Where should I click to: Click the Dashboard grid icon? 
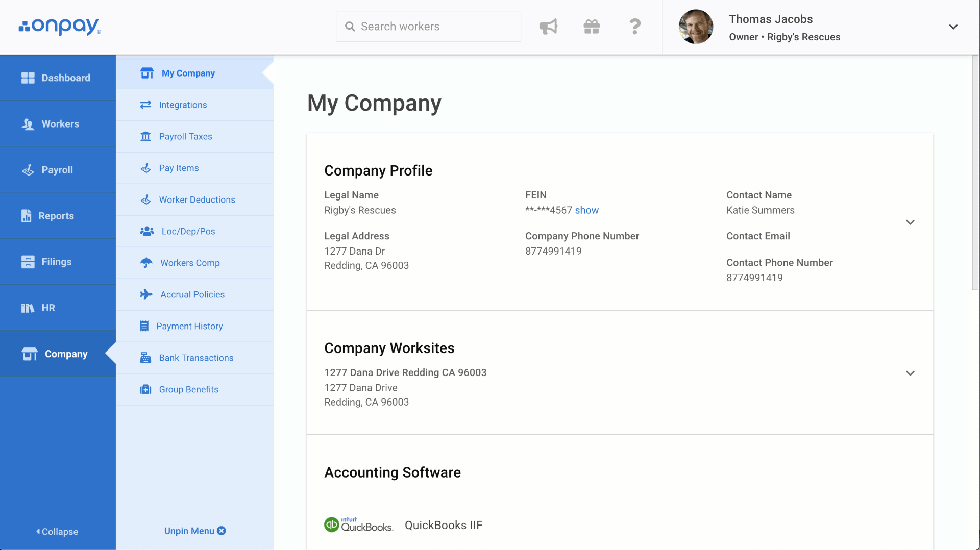point(28,78)
